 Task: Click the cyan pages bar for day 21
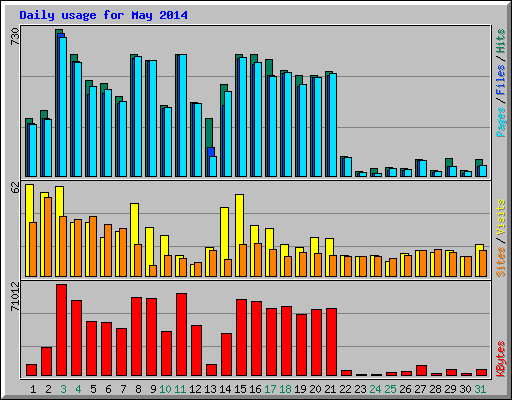tap(333, 125)
